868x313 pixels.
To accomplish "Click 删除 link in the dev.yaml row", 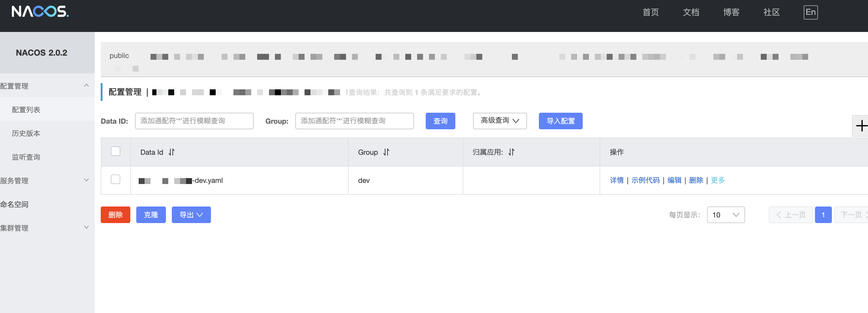I will (x=696, y=180).
